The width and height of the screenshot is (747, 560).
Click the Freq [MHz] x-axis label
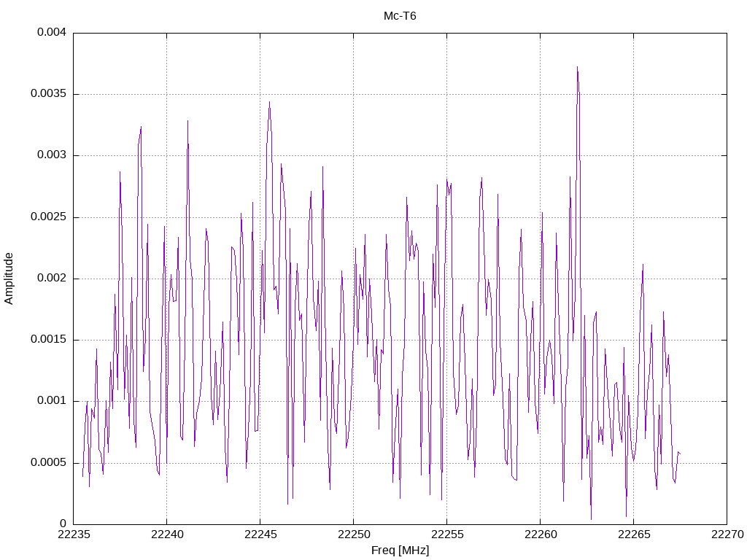(400, 551)
